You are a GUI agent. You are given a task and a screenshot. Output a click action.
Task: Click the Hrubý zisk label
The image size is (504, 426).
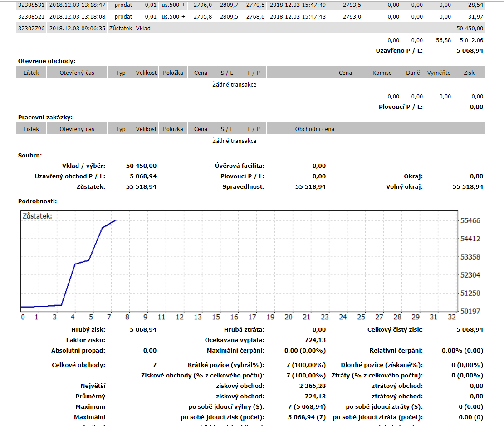[88, 329]
